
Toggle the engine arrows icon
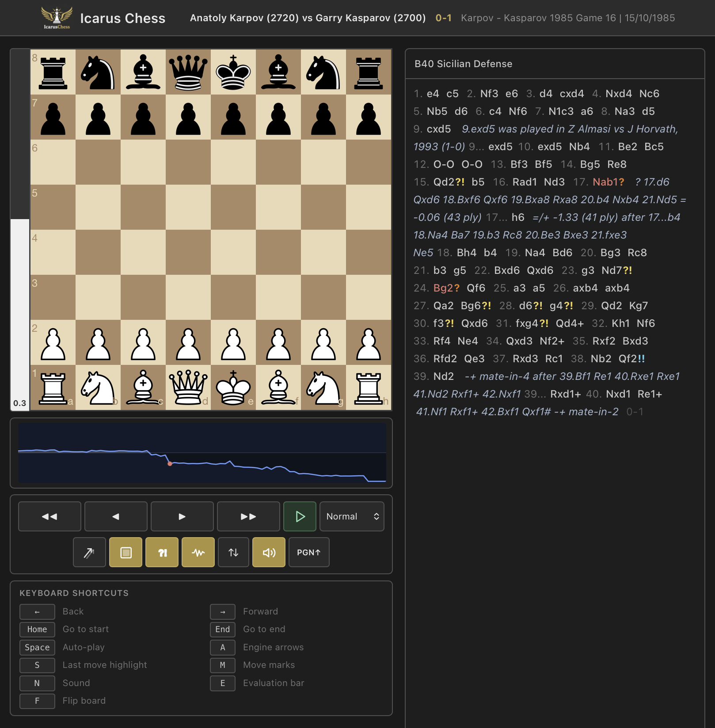pyautogui.click(x=89, y=552)
